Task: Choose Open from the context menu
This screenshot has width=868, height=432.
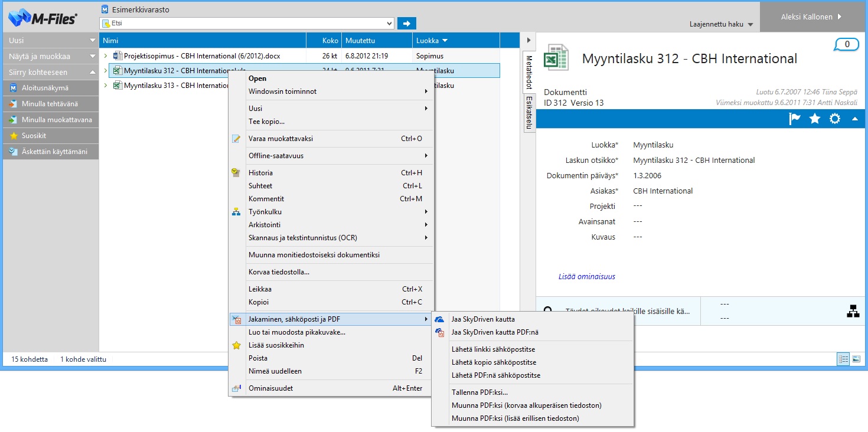Action: coord(331,78)
